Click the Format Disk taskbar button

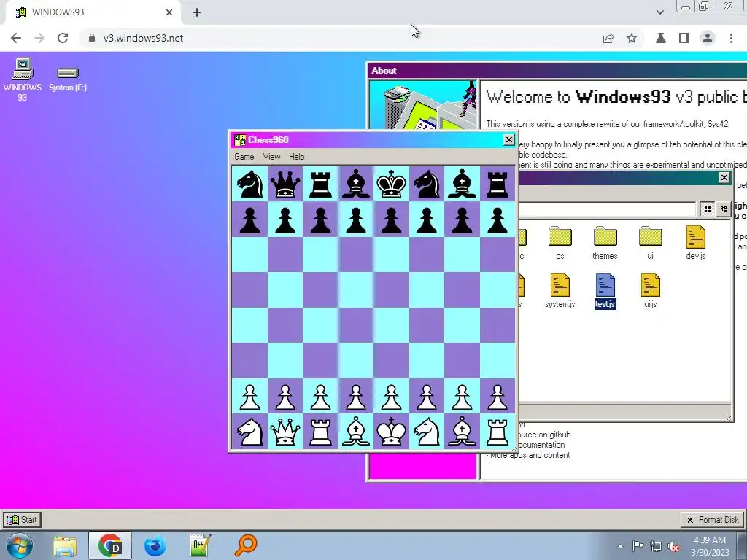pyautogui.click(x=712, y=519)
